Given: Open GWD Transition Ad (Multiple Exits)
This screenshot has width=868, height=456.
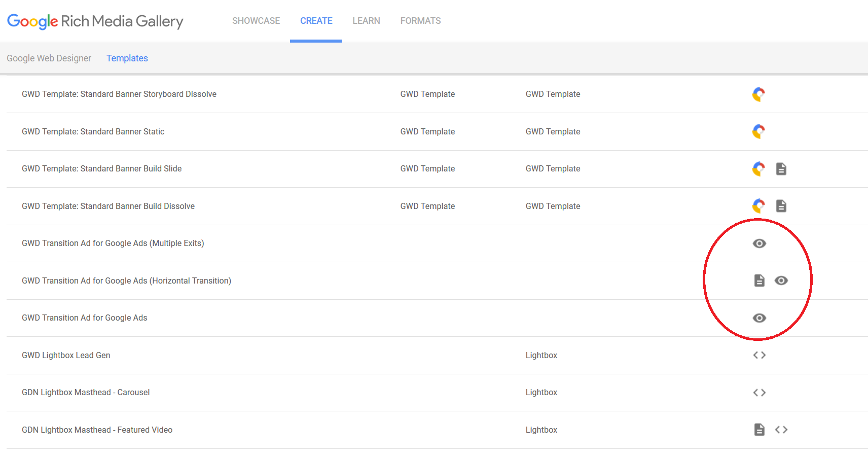Looking at the screenshot, I should coord(113,243).
